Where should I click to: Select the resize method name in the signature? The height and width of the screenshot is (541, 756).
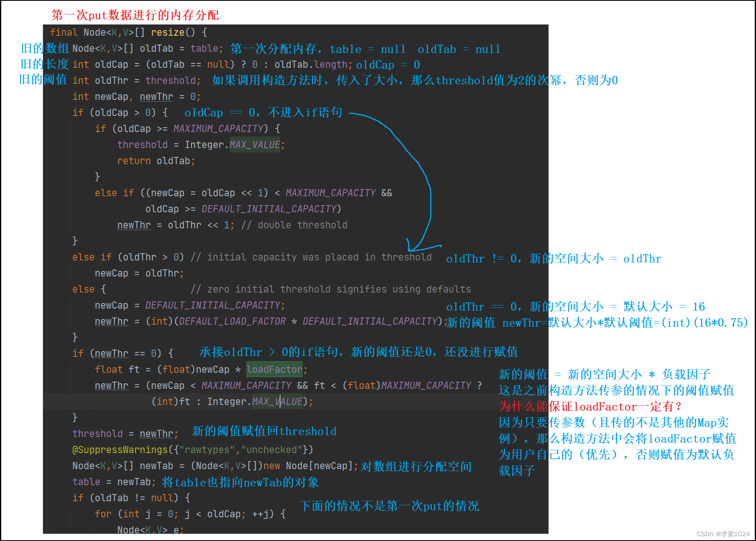(168, 33)
